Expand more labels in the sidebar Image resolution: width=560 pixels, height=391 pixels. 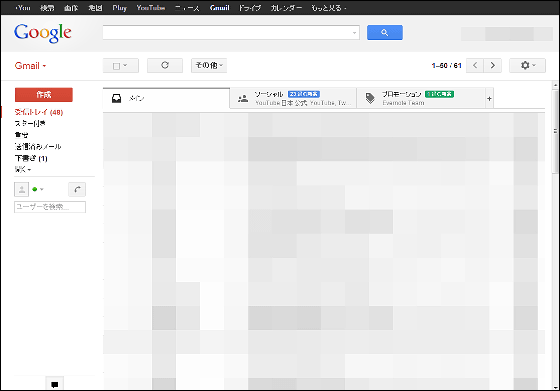[x=22, y=169]
